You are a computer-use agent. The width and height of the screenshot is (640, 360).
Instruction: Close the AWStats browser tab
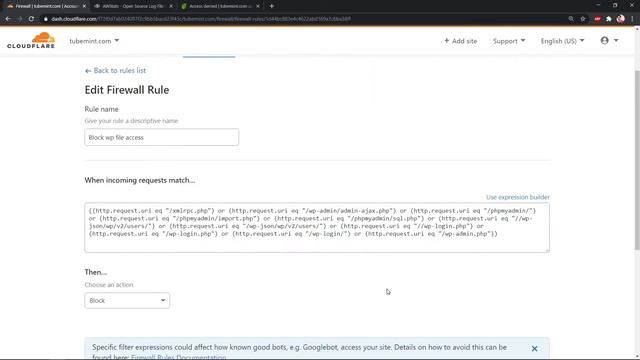pos(171,6)
